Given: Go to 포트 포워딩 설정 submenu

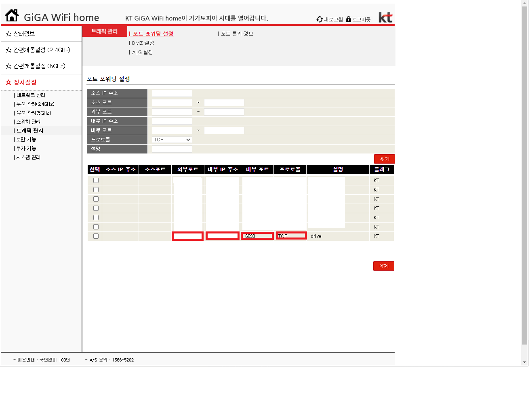Looking at the screenshot, I should (153, 34).
